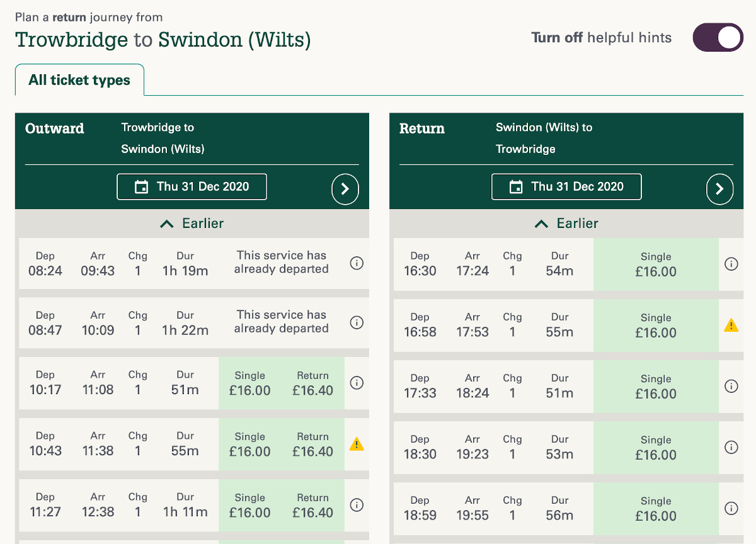Open return date picker Thu 31 Dec 2020
Image resolution: width=756 pixels, height=544 pixels.
click(x=566, y=187)
